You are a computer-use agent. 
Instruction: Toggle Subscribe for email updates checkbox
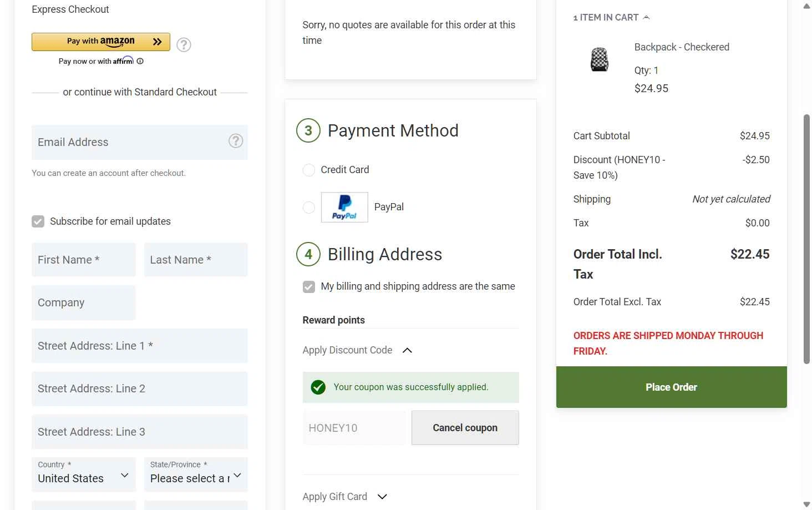click(38, 221)
